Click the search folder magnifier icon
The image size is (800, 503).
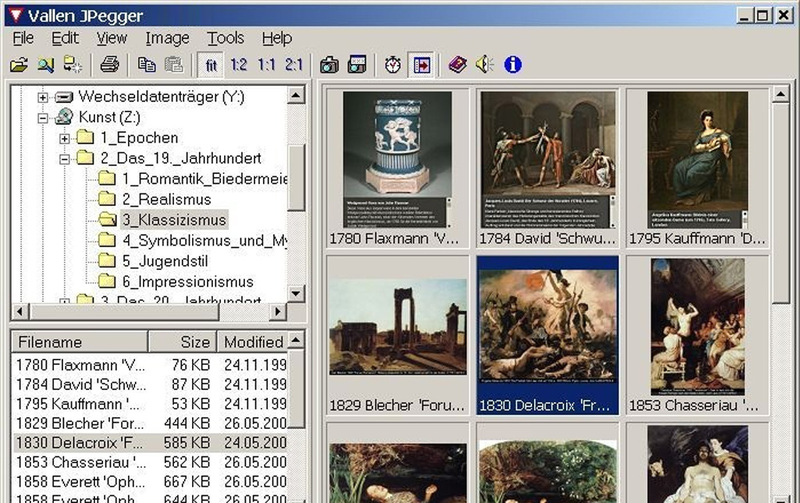pyautogui.click(x=46, y=65)
